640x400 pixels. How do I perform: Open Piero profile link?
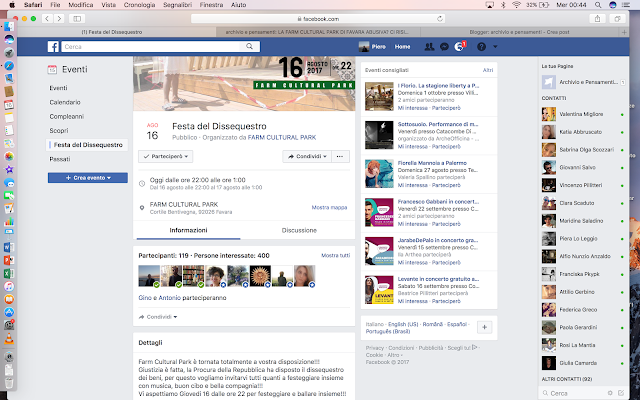point(372,47)
